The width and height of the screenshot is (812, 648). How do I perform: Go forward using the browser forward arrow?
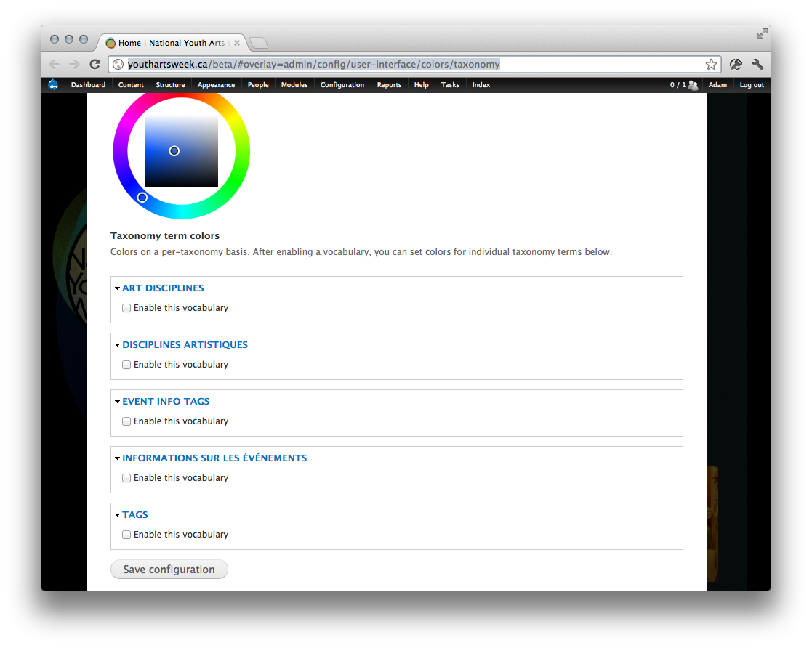pyautogui.click(x=75, y=64)
